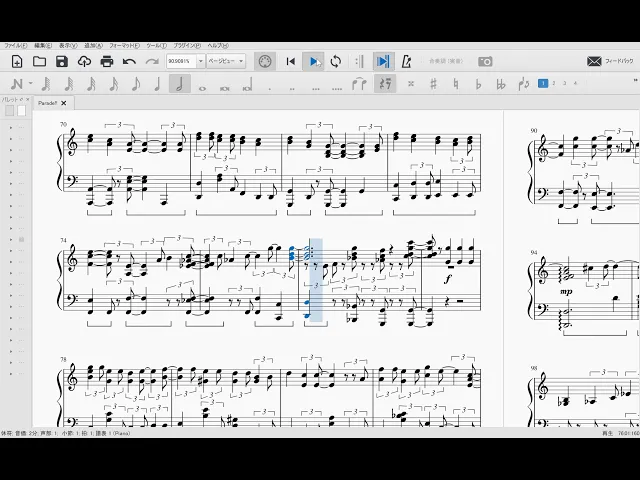The height and width of the screenshot is (480, 640).
Task: Toggle note input mode with the N button
Action: pyautogui.click(x=16, y=84)
